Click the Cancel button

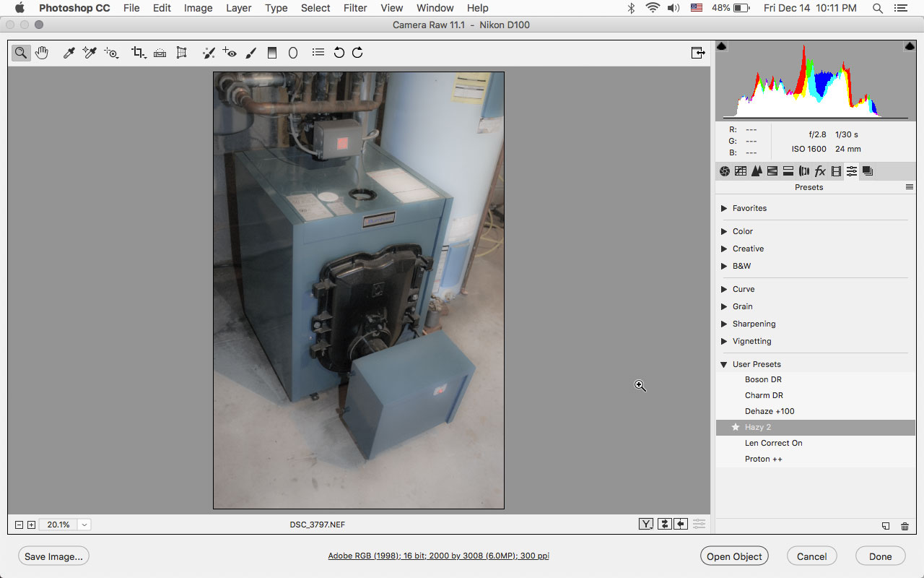812,556
